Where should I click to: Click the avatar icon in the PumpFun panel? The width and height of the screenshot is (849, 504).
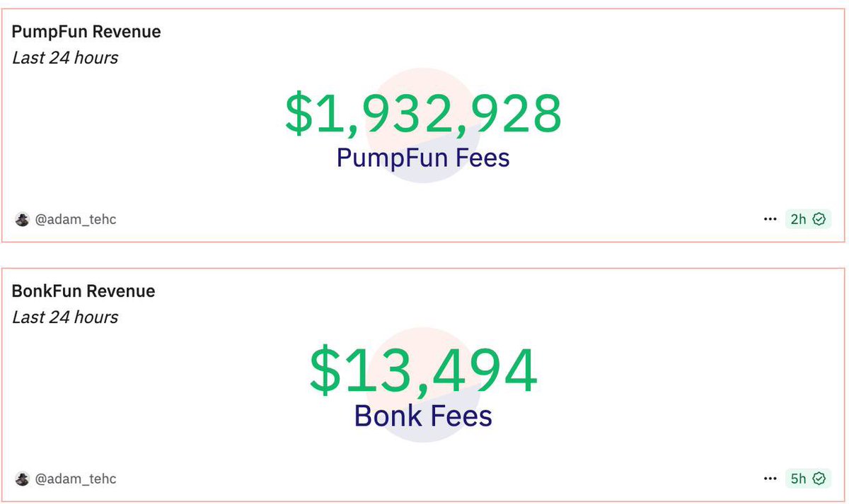pos(22,219)
